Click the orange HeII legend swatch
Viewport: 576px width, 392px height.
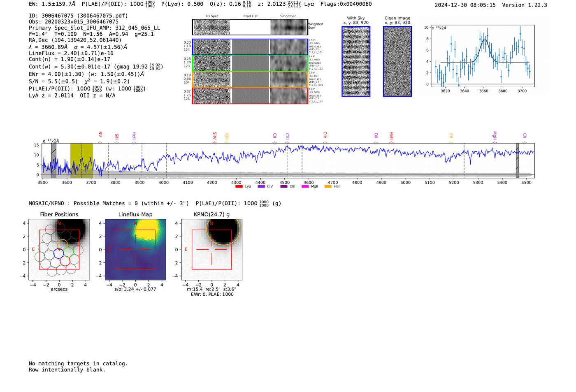click(x=328, y=187)
